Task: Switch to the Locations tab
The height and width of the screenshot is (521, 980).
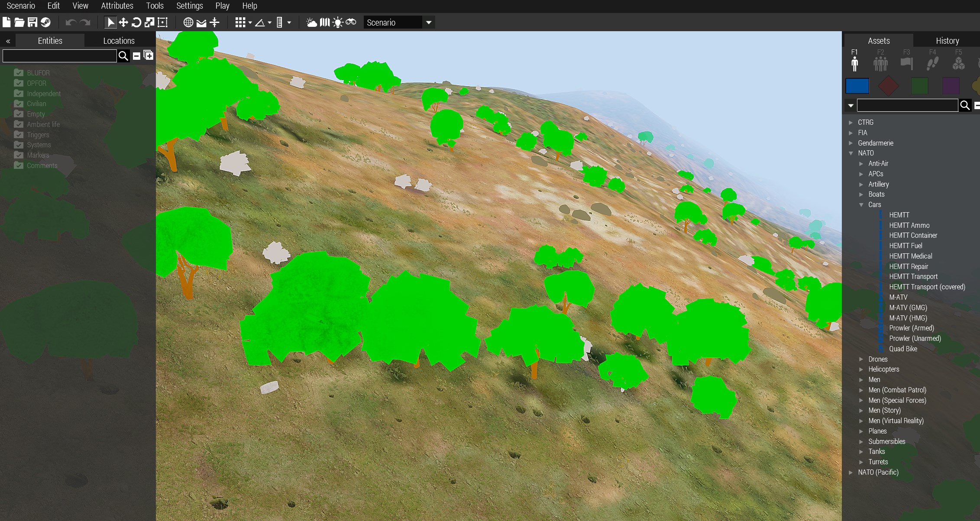Action: 119,41
